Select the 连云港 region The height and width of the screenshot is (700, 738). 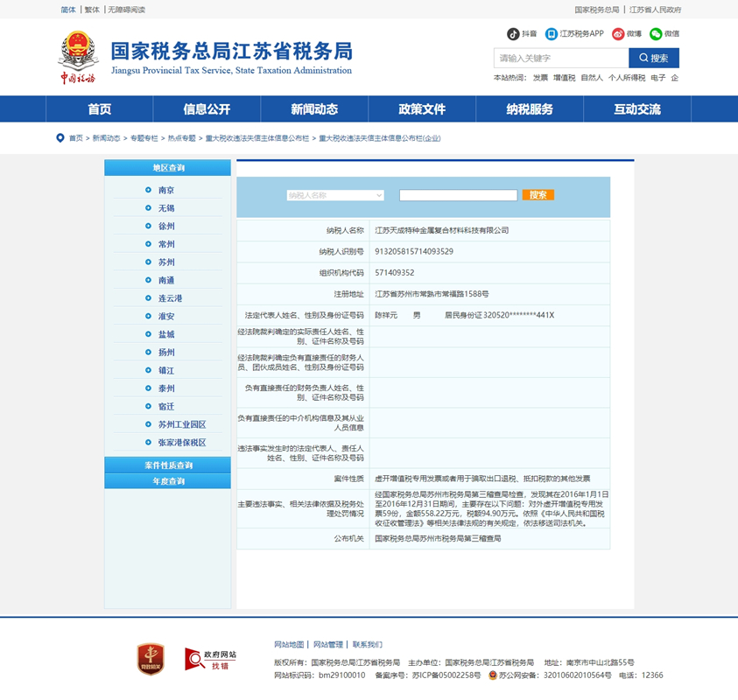170,298
